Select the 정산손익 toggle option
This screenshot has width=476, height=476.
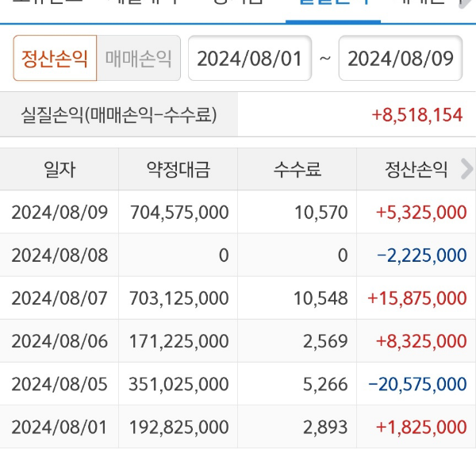click(55, 59)
